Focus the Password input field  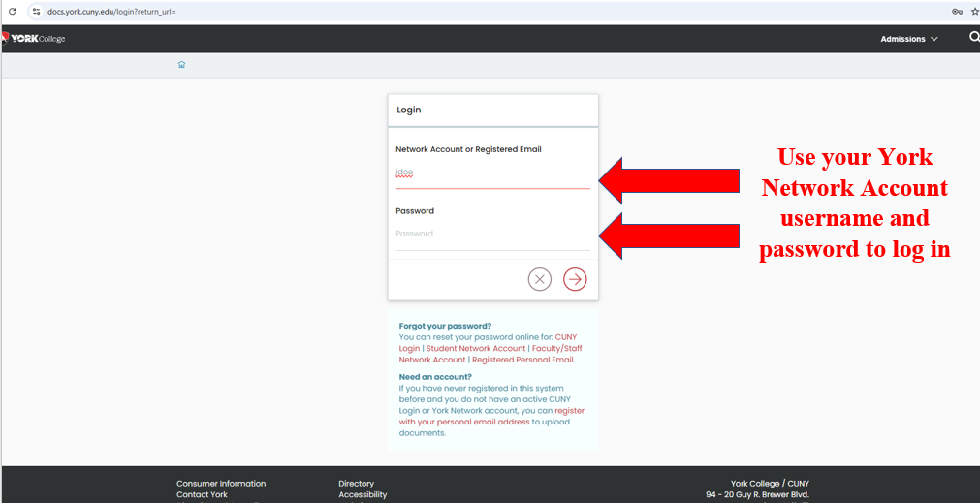tap(491, 234)
